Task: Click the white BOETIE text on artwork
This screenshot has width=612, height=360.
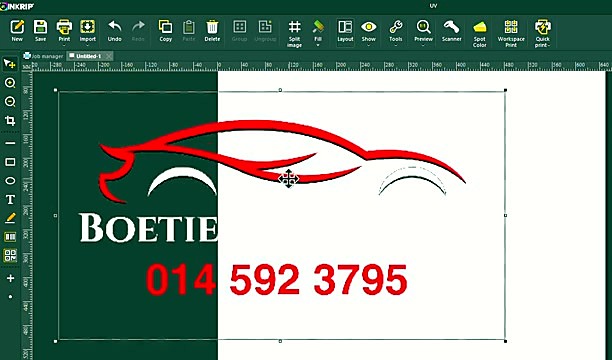Action: click(148, 228)
